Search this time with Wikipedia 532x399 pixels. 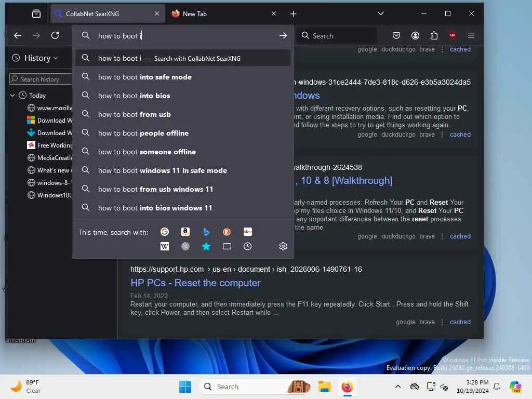click(165, 246)
